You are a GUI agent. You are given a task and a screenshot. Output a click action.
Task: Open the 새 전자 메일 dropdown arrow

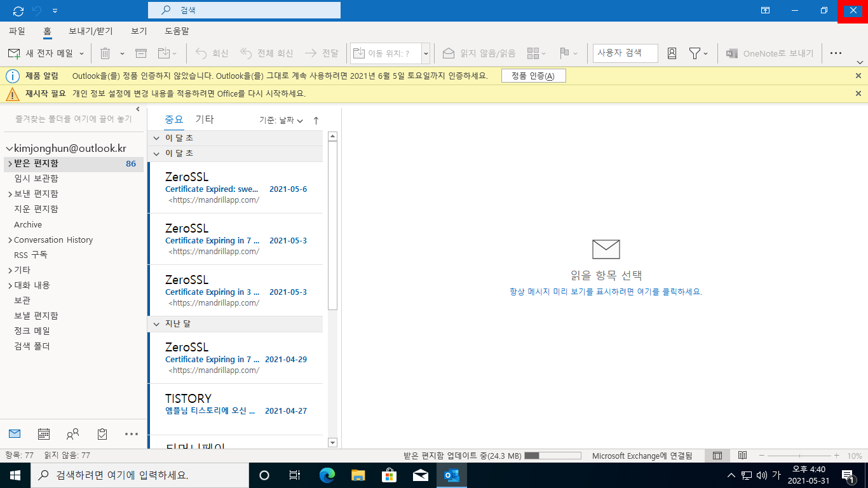81,53
